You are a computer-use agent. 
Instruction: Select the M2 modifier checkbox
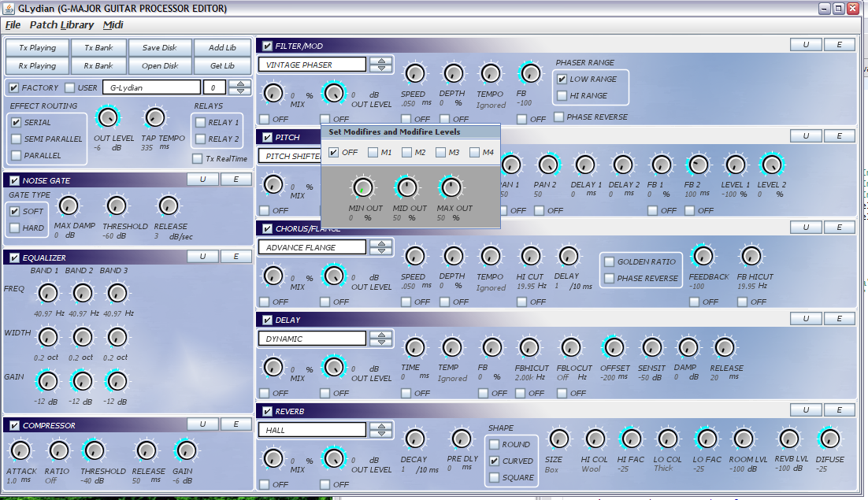click(x=407, y=152)
